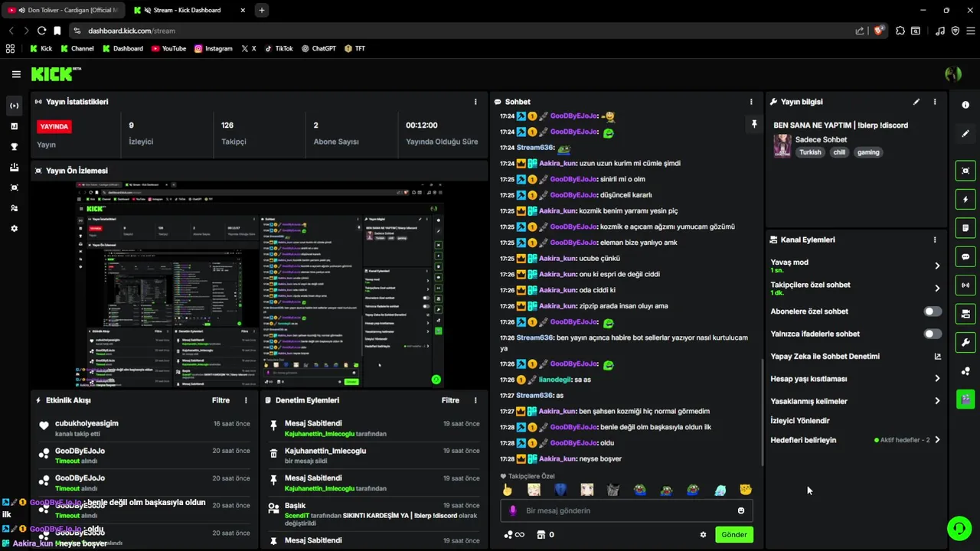Screen dimensions: 980x551
Task: Toggle the wrench stream info widget in right sidebar
Action: click(965, 342)
